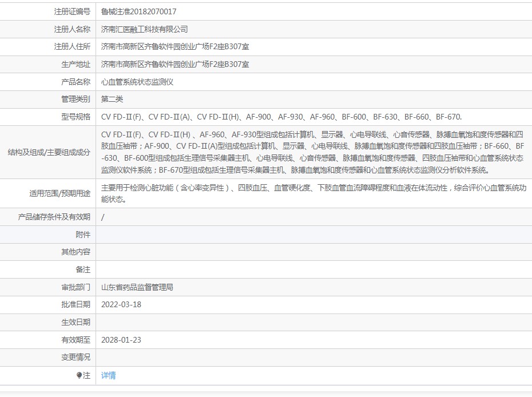
Task: Click the 结构及组成 description text
Action: point(313,152)
